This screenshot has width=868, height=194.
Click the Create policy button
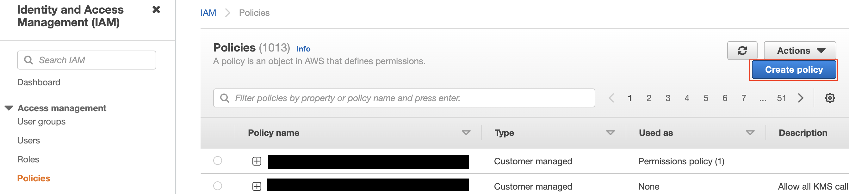(x=794, y=70)
